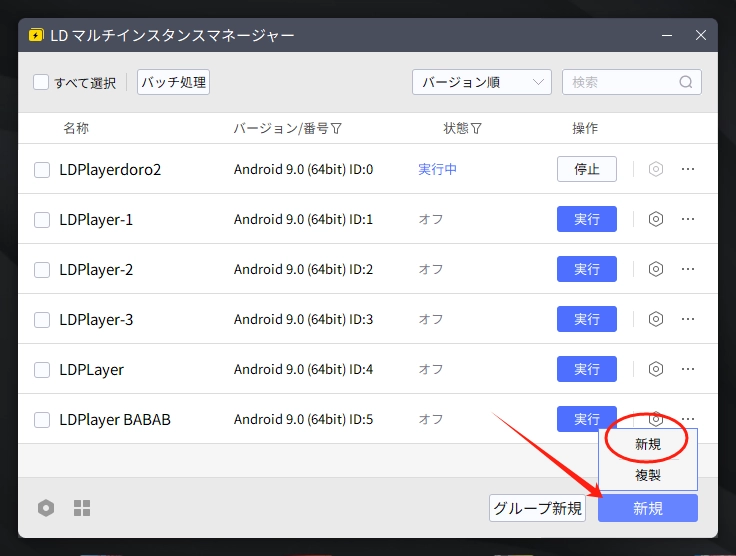Open settings gear for LDPlayer-3
Screen dimensions: 736x556
(656, 319)
